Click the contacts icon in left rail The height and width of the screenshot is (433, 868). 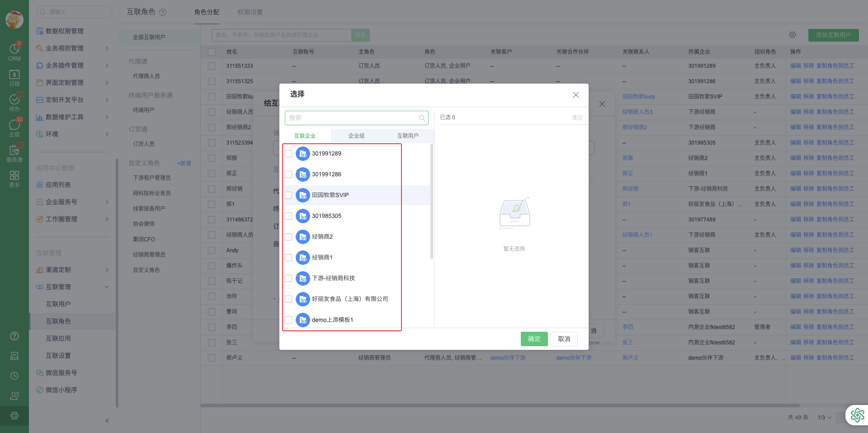(14, 395)
